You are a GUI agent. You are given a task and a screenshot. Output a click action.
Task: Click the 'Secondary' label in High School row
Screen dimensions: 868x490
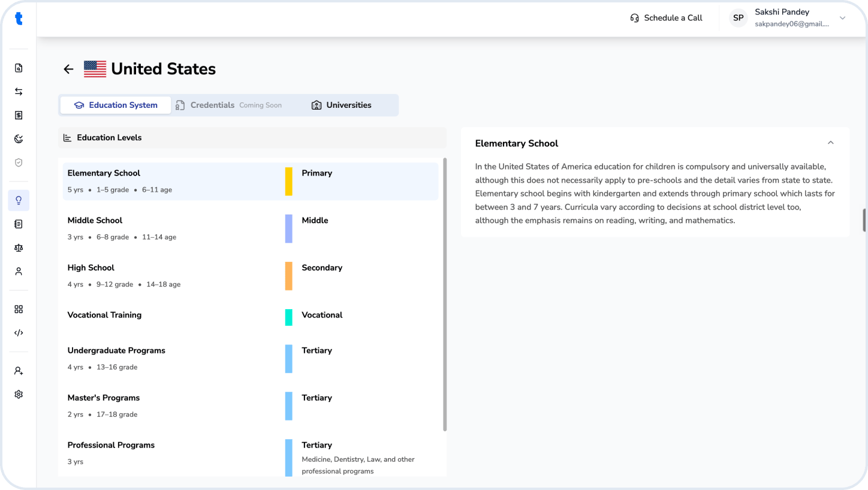[322, 268]
